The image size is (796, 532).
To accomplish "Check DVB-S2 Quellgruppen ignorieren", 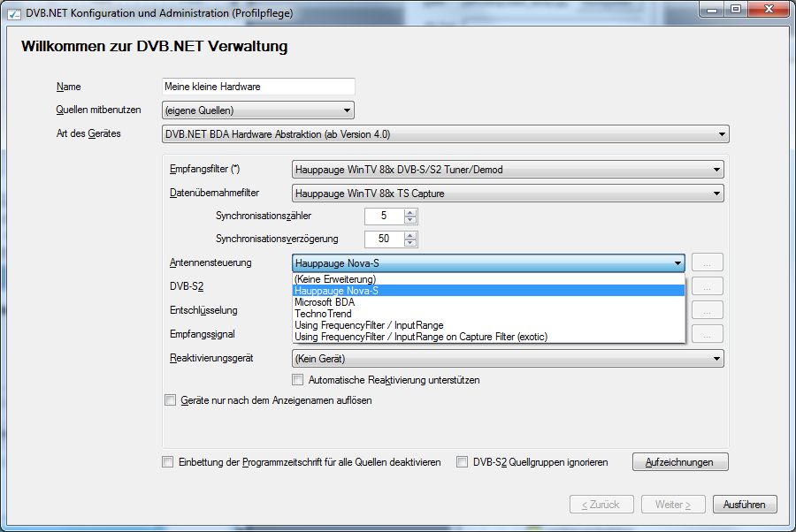I will click(462, 461).
